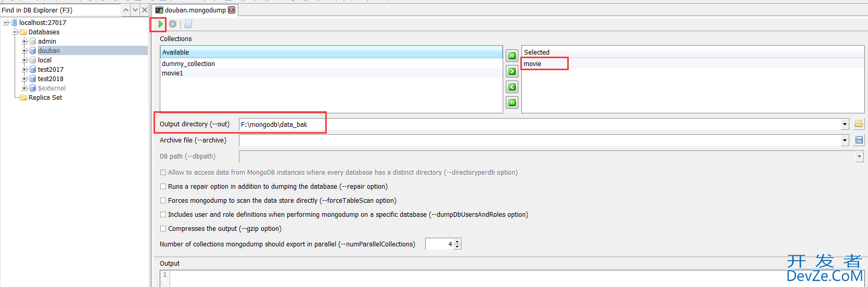Move all available collections to Selected
Screen dimensions: 868x287
(x=512, y=56)
